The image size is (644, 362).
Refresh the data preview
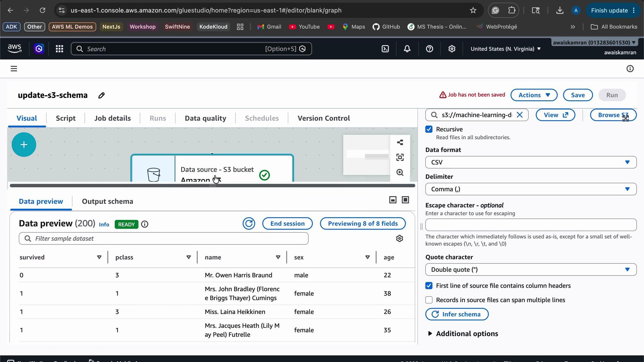[x=249, y=224]
